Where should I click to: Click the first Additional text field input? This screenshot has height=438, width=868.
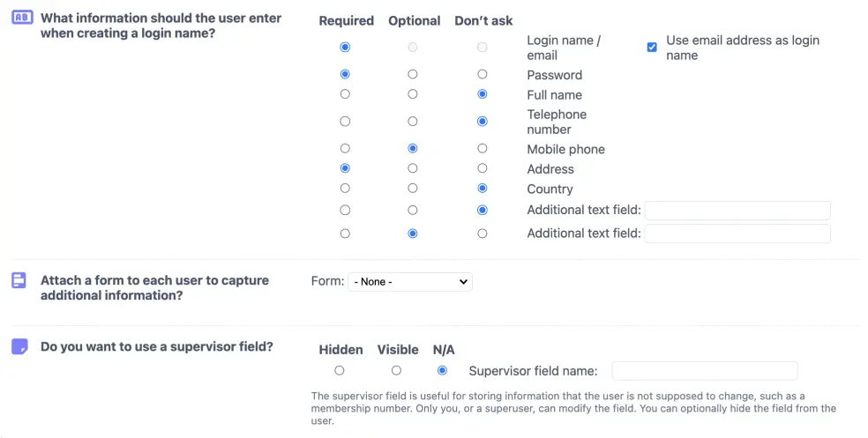[x=737, y=211]
